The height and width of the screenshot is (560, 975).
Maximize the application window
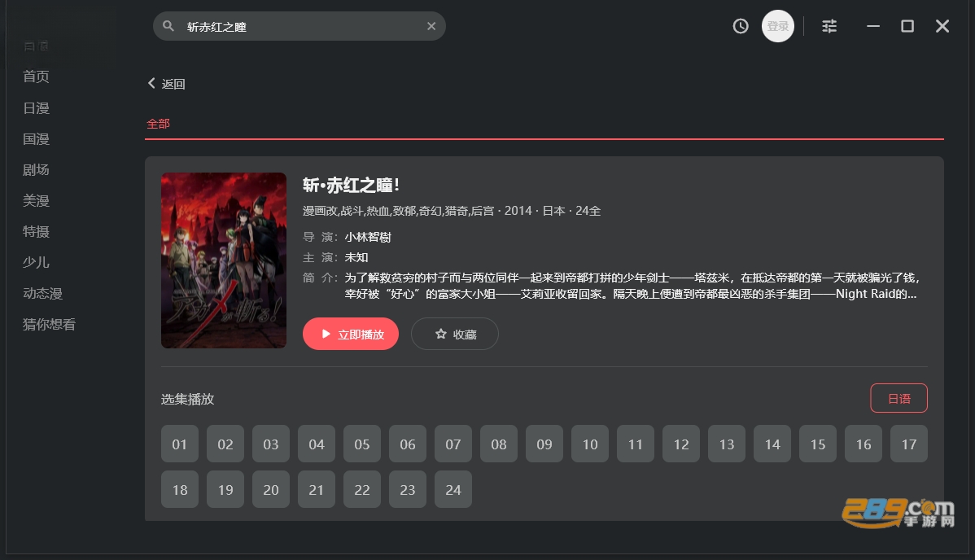tap(907, 26)
